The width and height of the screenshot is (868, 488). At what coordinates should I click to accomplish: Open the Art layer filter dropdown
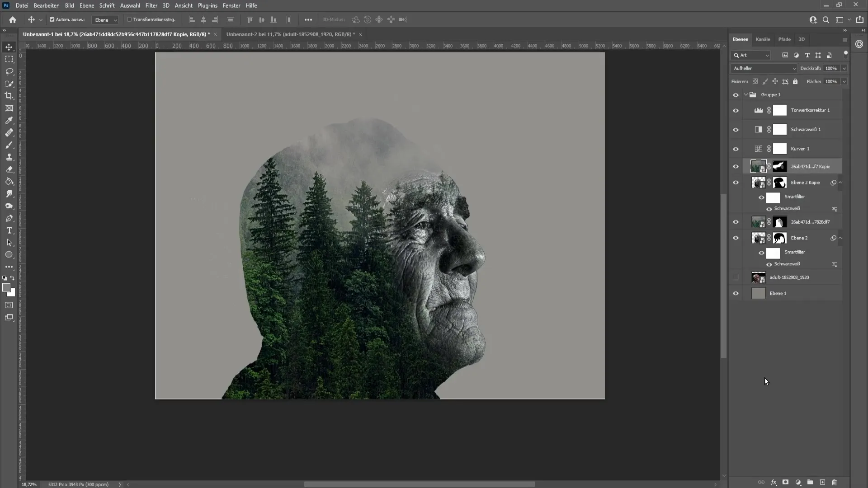751,55
